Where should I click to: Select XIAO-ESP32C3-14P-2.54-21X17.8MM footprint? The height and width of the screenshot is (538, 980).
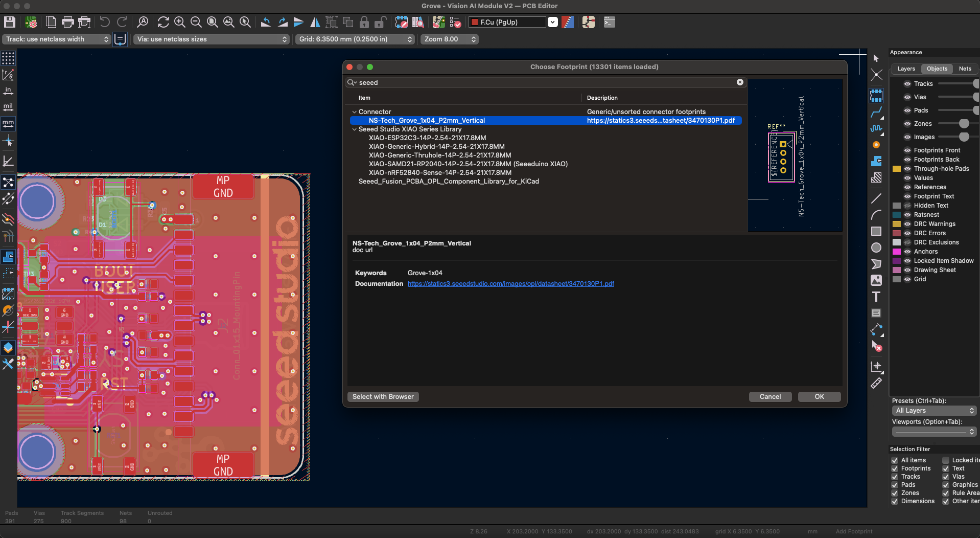click(427, 138)
